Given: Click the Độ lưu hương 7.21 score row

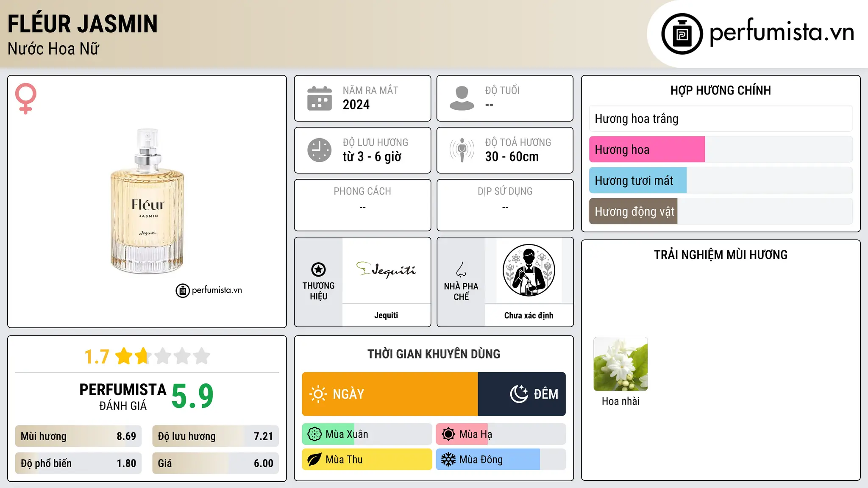Looking at the screenshot, I should 215,436.
